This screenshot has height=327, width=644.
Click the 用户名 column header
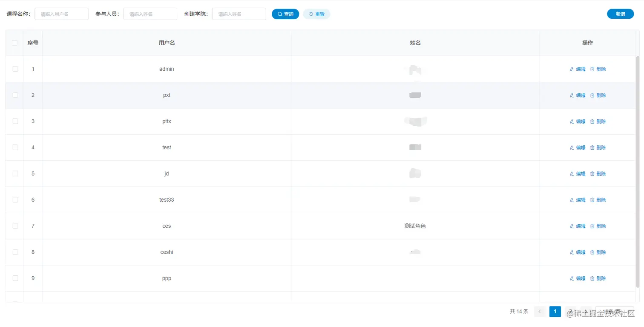point(167,43)
